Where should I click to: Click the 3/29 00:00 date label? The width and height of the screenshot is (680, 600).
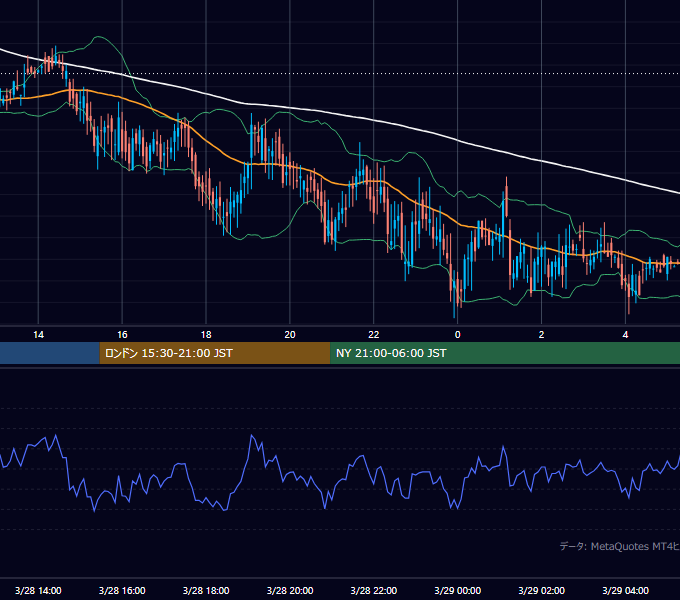coord(458,590)
